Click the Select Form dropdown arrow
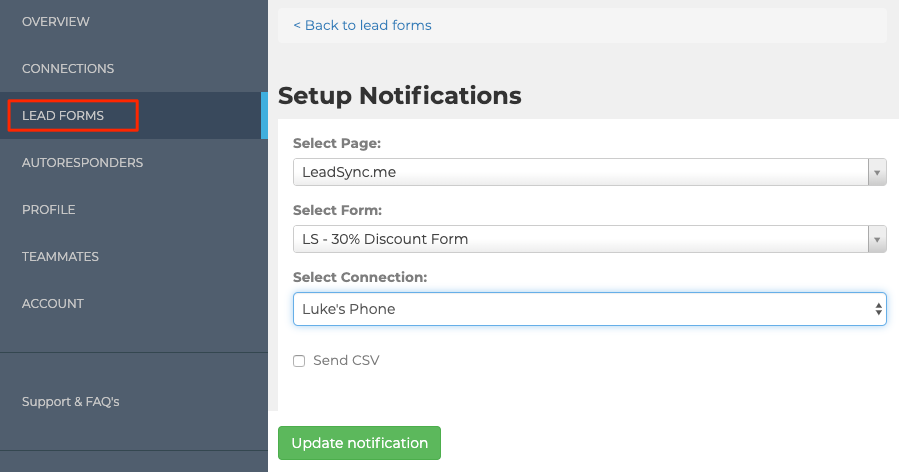Image resolution: width=899 pixels, height=472 pixels. coord(877,239)
